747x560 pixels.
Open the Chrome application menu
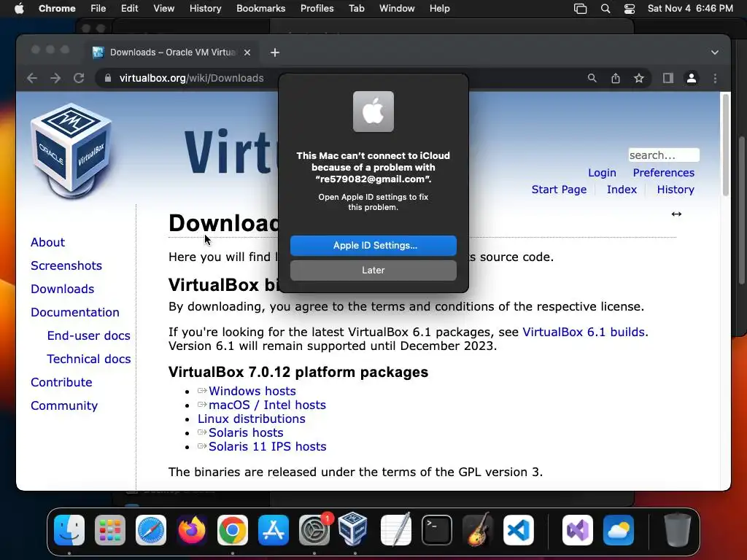pyautogui.click(x=57, y=9)
